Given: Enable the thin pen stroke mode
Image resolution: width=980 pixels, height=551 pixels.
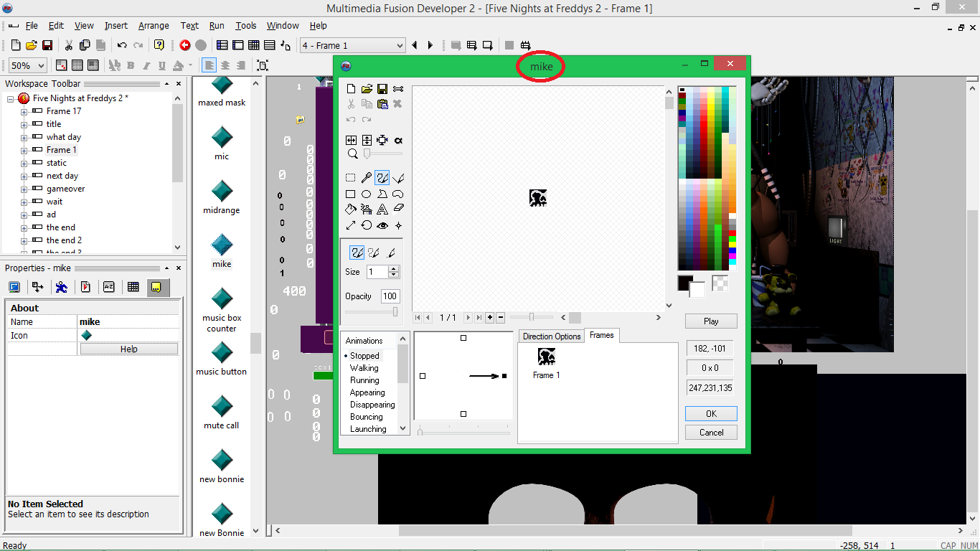Looking at the screenshot, I should 391,253.
